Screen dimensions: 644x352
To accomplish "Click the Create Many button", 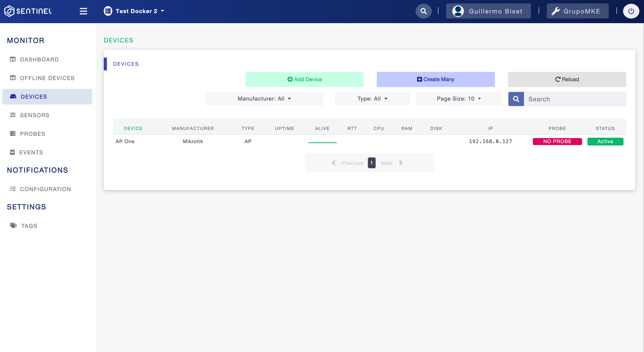I will 436,79.
